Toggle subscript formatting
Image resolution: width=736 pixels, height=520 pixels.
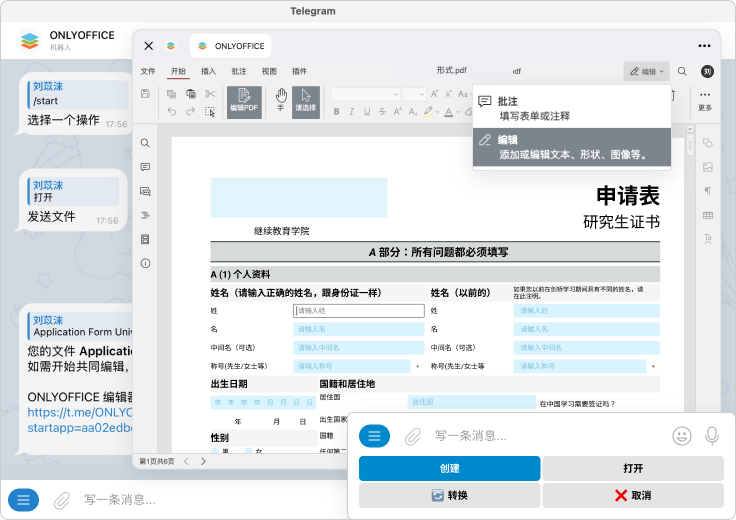413,112
